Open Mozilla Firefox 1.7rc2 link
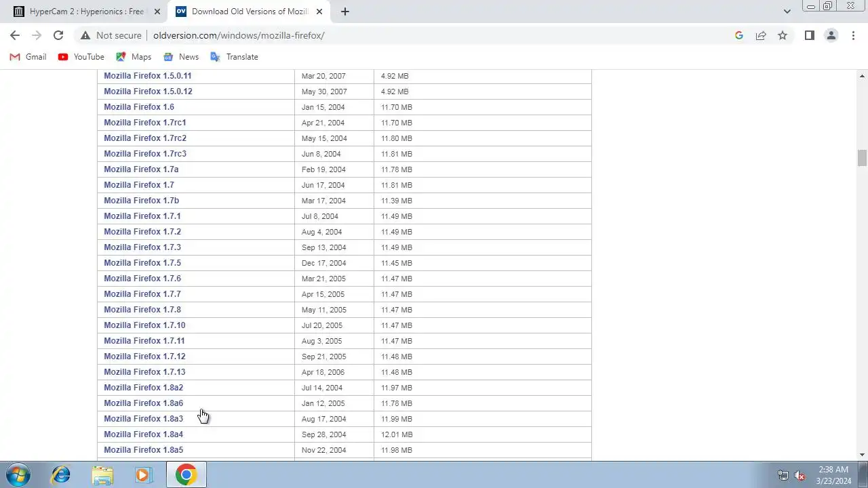 (x=145, y=138)
